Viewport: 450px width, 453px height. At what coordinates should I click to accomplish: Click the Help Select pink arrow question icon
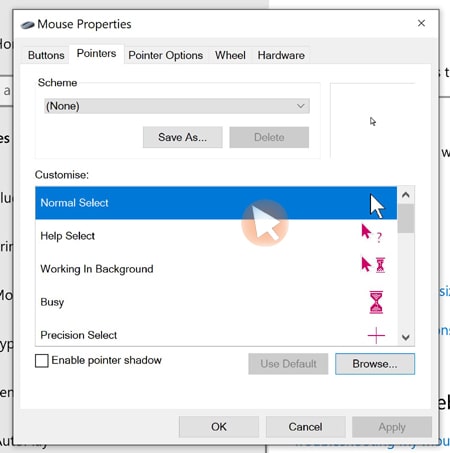tap(372, 233)
